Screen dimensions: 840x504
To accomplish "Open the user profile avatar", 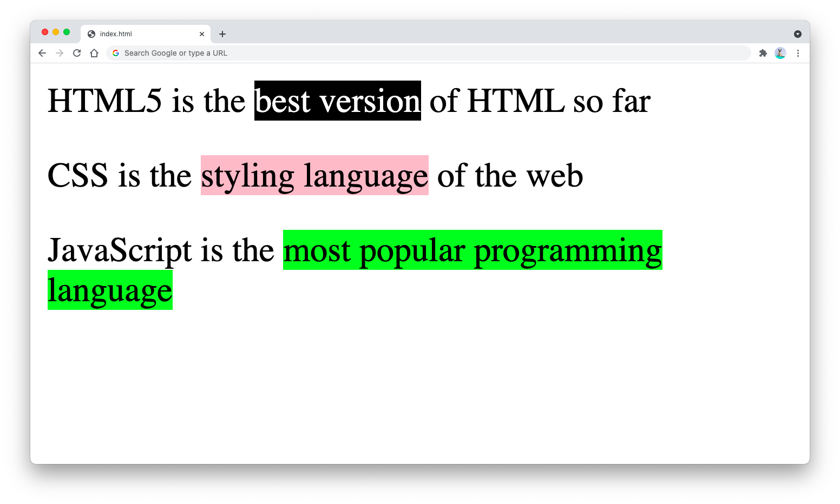I will click(x=780, y=53).
